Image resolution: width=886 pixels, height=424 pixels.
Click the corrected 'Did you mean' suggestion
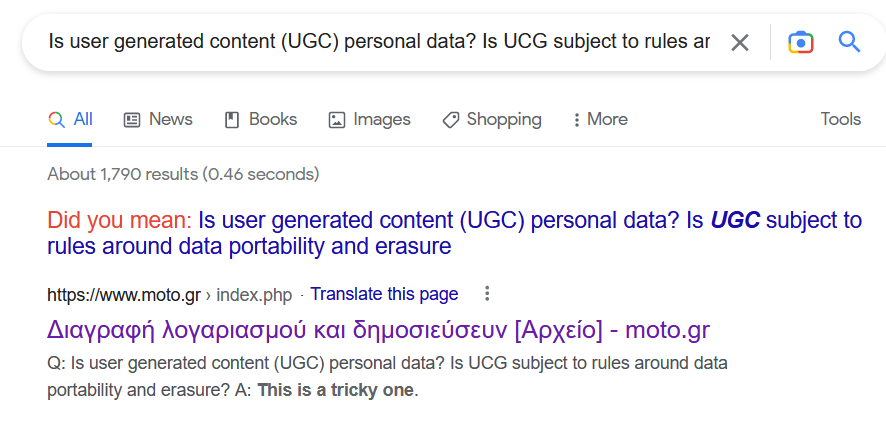coord(530,233)
